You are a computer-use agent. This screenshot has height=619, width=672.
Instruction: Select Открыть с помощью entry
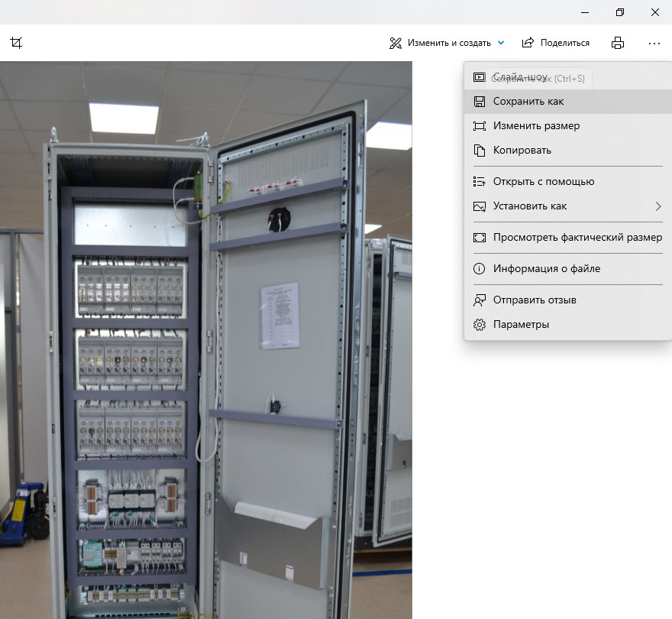[568, 182]
